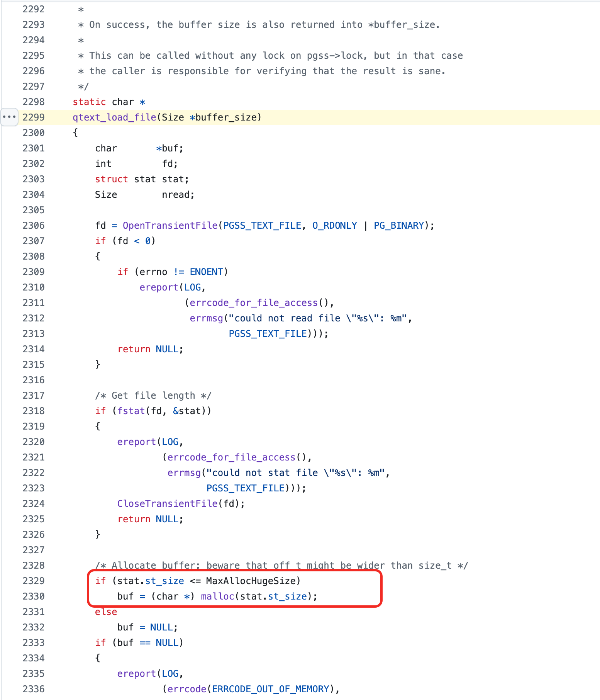This screenshot has height=700, width=600.
Task: Click "Get file length" comment
Action: point(153,395)
